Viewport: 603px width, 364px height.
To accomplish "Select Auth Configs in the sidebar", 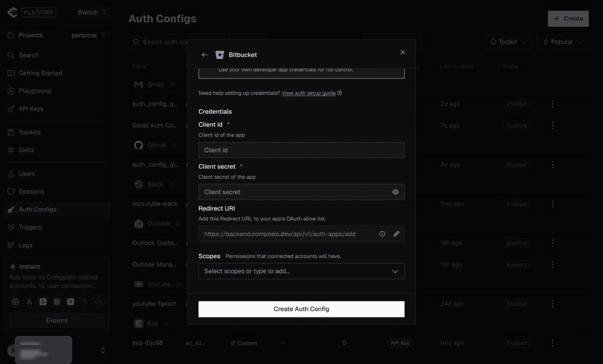I will pyautogui.click(x=57, y=210).
